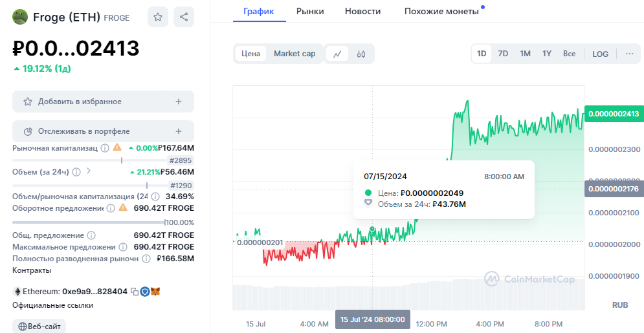Click info icon next to Максимальное предложение

click(x=123, y=247)
